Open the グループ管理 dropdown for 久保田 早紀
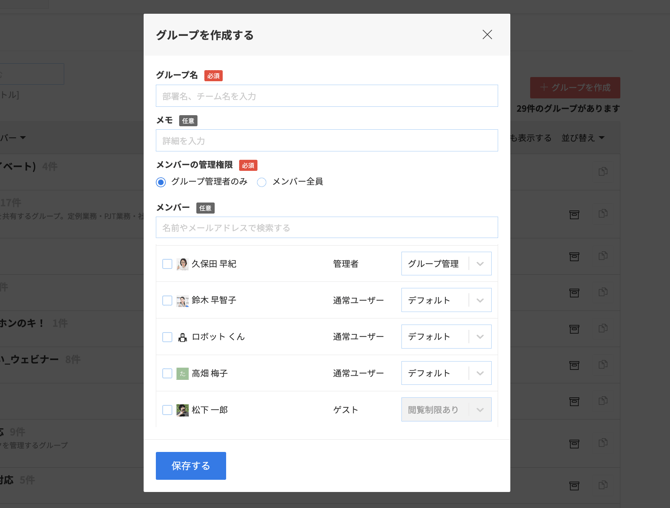The height and width of the screenshot is (508, 670). [446, 264]
